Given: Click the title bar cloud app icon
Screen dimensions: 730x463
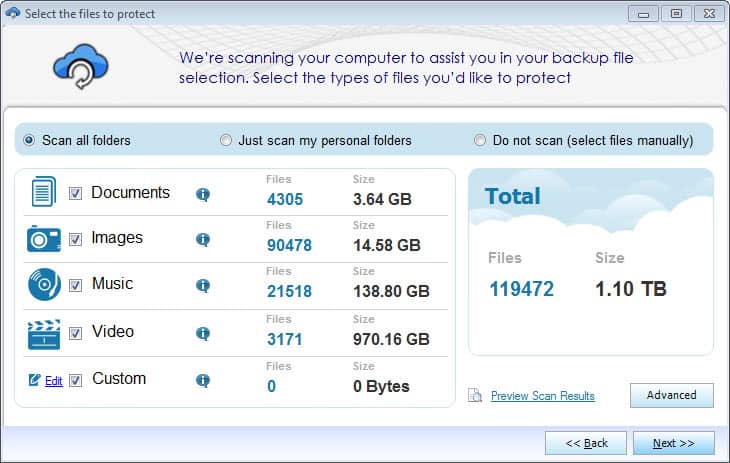Looking at the screenshot, I should click(x=13, y=13).
